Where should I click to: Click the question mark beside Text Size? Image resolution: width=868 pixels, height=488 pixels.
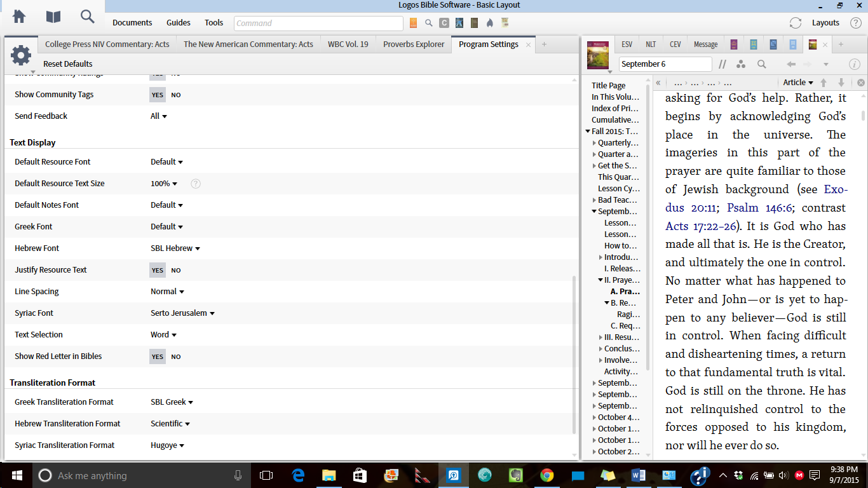(196, 184)
